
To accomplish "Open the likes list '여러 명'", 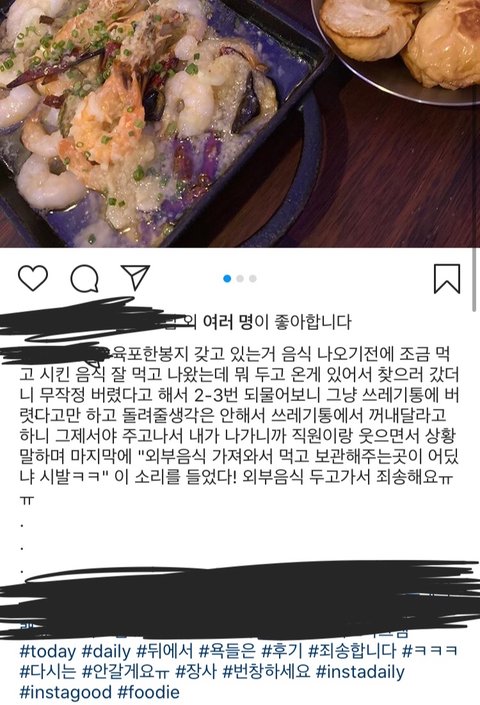I will coord(228,322).
